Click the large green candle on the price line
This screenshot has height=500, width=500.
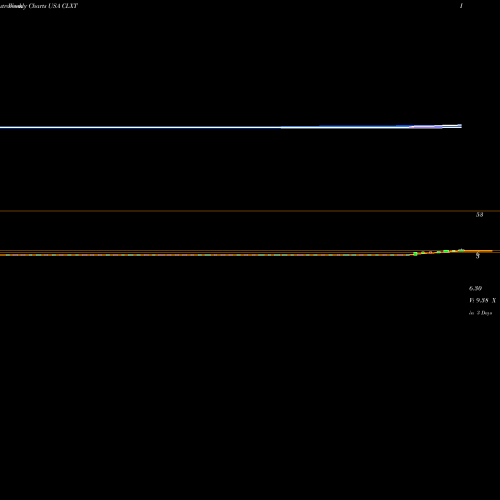415,254
